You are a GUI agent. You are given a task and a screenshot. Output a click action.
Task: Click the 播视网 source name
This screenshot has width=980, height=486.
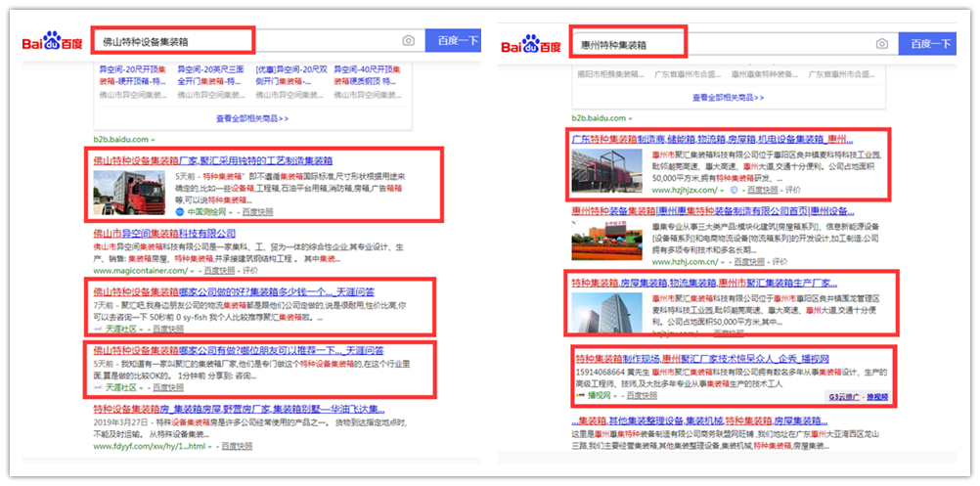click(x=599, y=396)
